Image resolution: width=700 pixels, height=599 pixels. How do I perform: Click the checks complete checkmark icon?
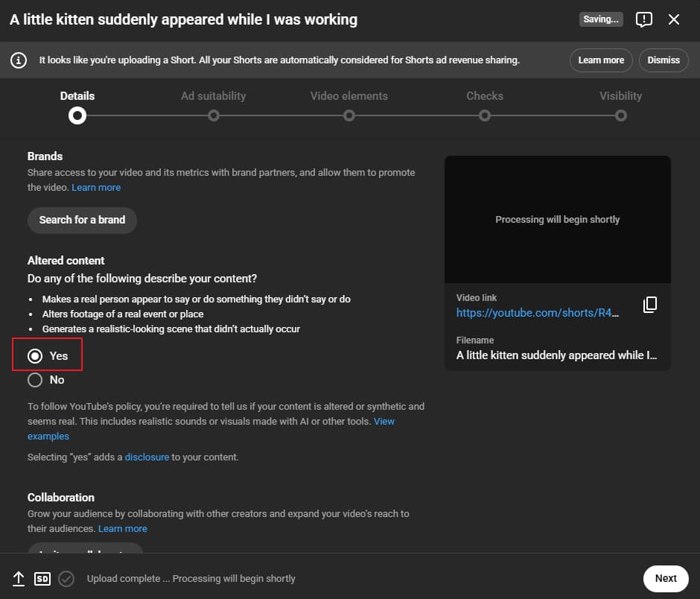point(66,579)
